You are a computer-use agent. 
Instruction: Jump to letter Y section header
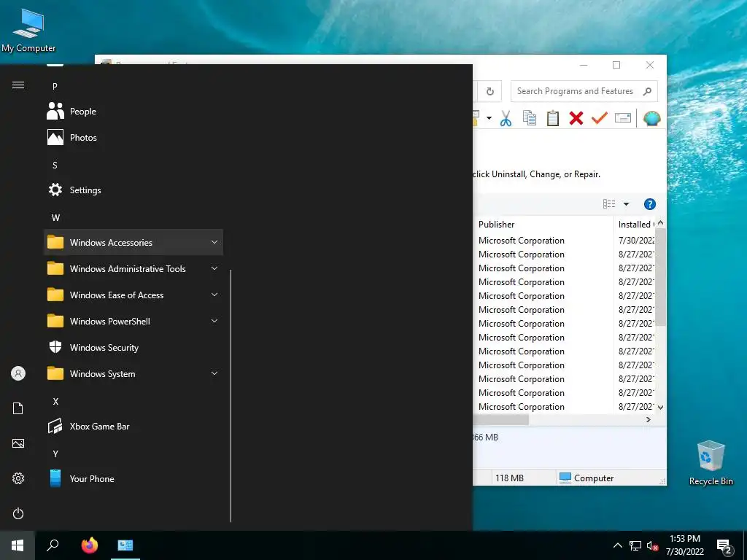55,454
